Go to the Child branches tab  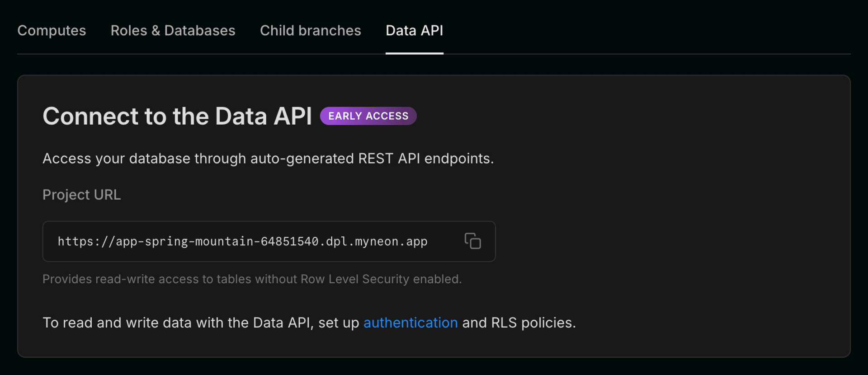coord(310,31)
